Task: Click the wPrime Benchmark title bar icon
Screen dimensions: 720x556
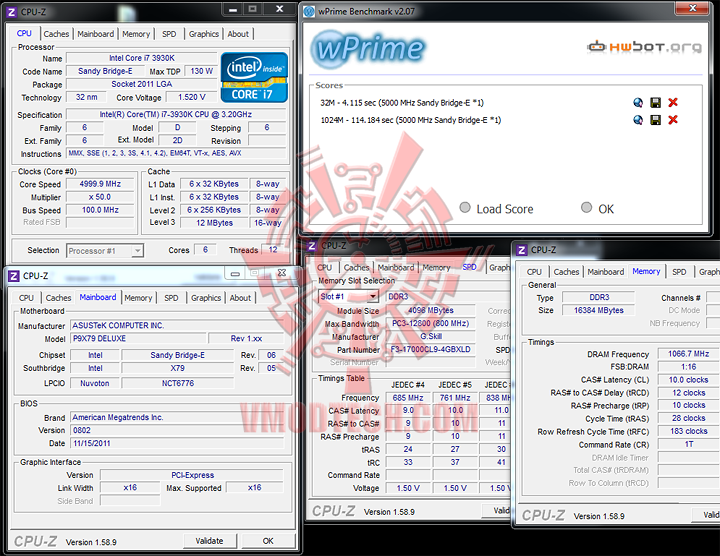Action: pos(309,11)
